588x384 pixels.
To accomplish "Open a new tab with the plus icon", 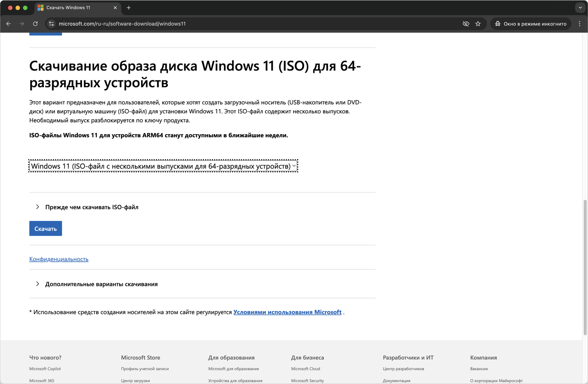I will (x=129, y=8).
